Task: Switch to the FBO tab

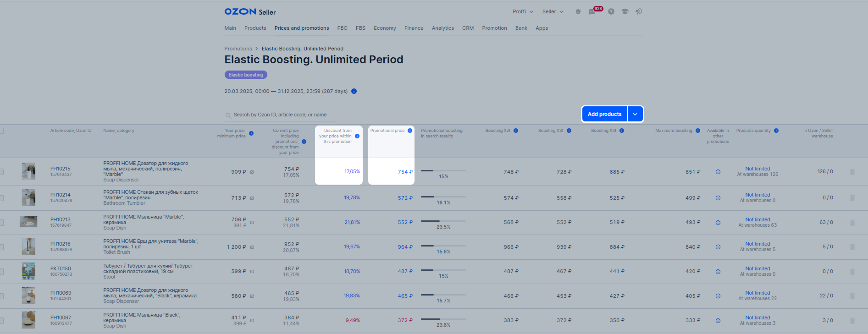Action: [342, 28]
